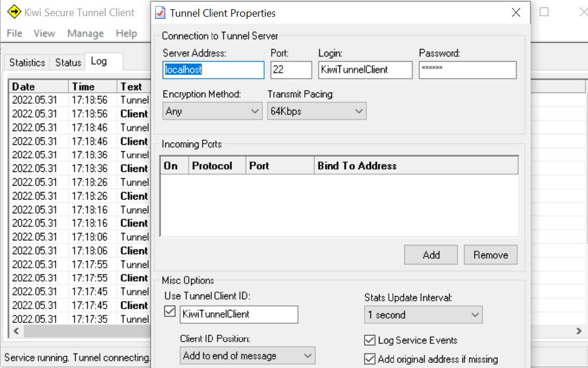The height and width of the screenshot is (368, 588).
Task: Maximize the Kiwi Secure Tunnel Client window
Action: pyautogui.click(x=544, y=12)
